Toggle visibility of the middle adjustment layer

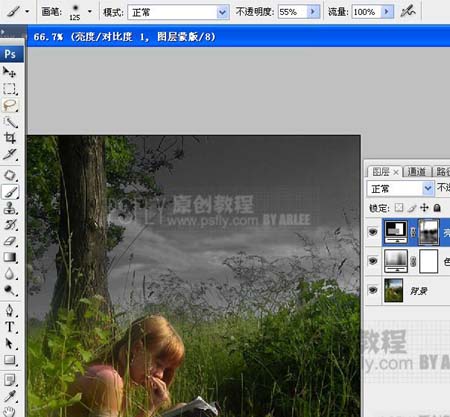pos(373,261)
